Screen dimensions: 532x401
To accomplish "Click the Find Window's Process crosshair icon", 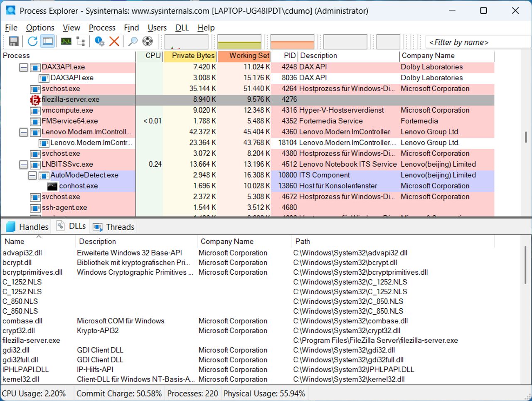I will (148, 41).
